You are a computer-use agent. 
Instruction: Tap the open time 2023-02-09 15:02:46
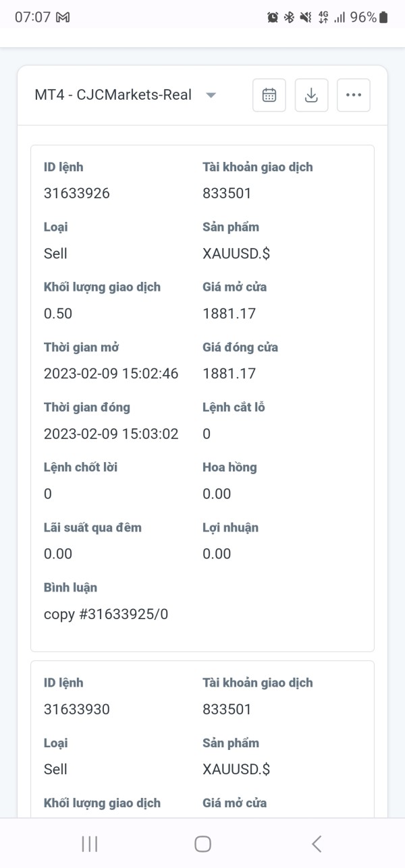tap(111, 374)
